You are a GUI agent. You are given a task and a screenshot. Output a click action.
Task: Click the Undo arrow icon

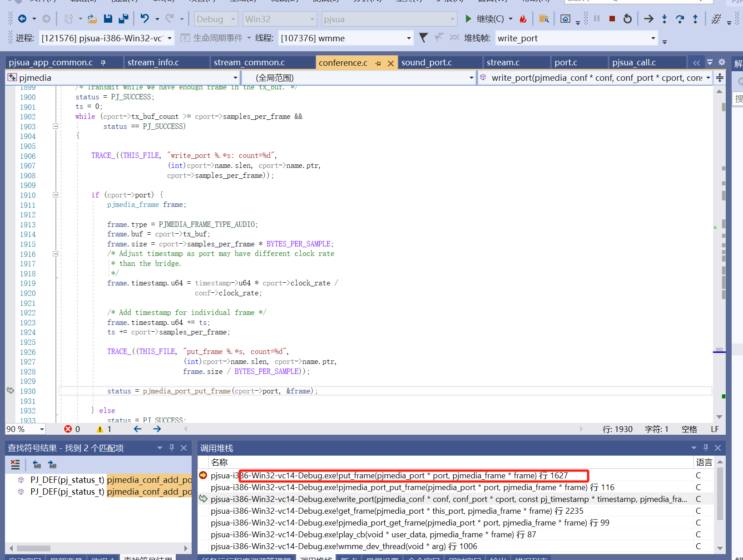[144, 19]
